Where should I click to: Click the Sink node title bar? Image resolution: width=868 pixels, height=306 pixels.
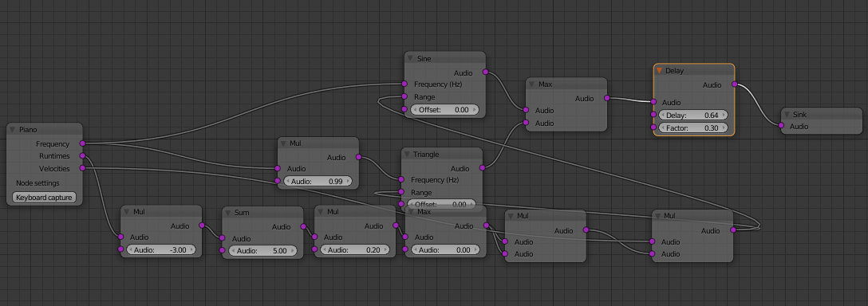822,115
